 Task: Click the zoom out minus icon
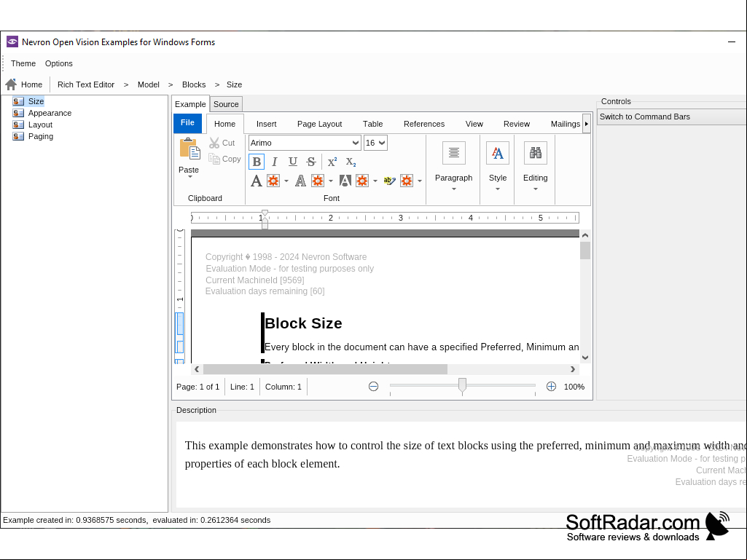pos(373,387)
